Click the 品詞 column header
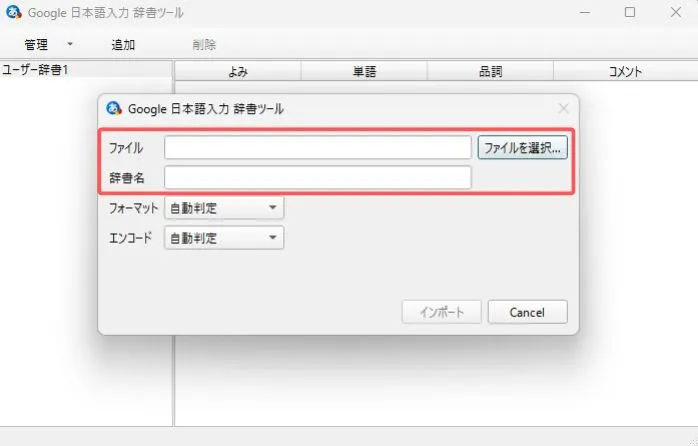The height and width of the screenshot is (446, 698). click(x=490, y=71)
